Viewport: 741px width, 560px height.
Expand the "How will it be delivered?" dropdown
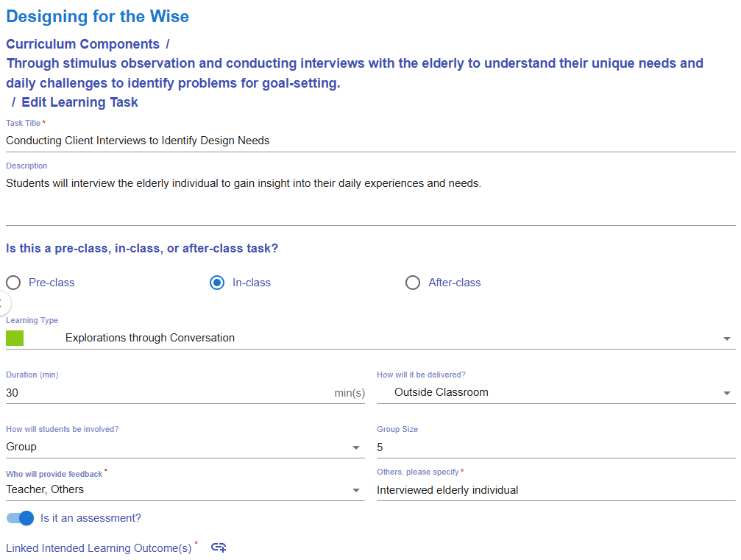pos(726,393)
